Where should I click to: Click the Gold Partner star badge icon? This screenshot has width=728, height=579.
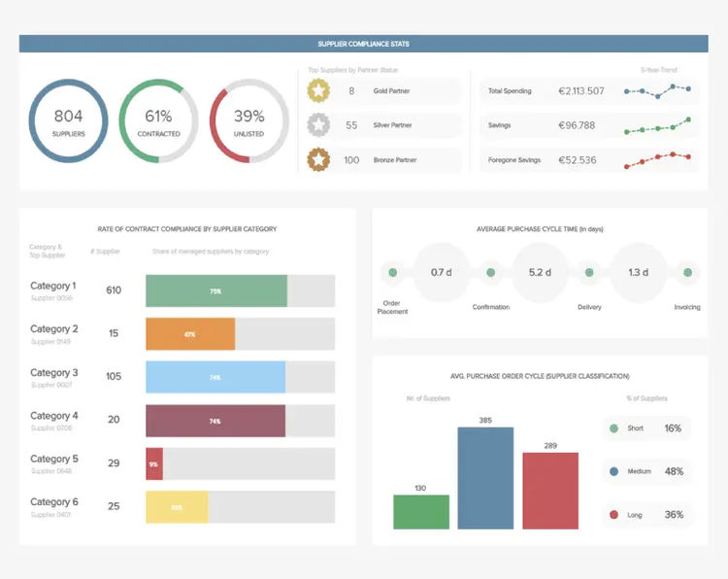(318, 90)
